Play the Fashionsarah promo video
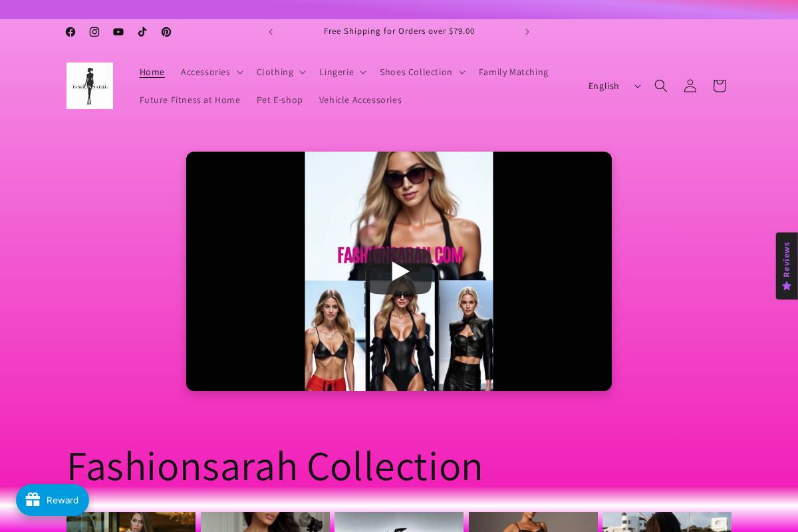 pos(399,271)
